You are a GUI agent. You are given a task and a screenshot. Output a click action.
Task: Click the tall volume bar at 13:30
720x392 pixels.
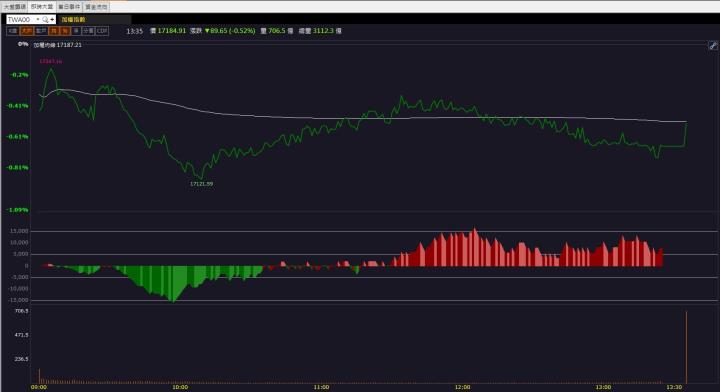[x=686, y=347]
